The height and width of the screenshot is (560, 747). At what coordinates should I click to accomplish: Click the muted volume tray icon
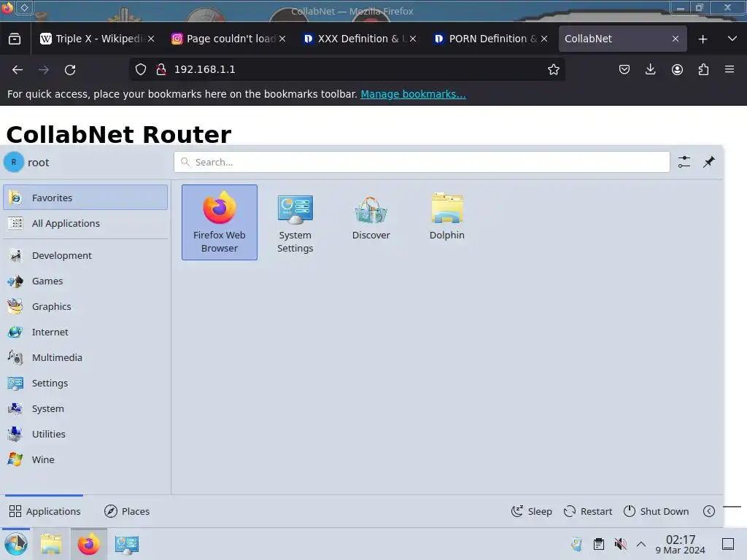tap(620, 544)
